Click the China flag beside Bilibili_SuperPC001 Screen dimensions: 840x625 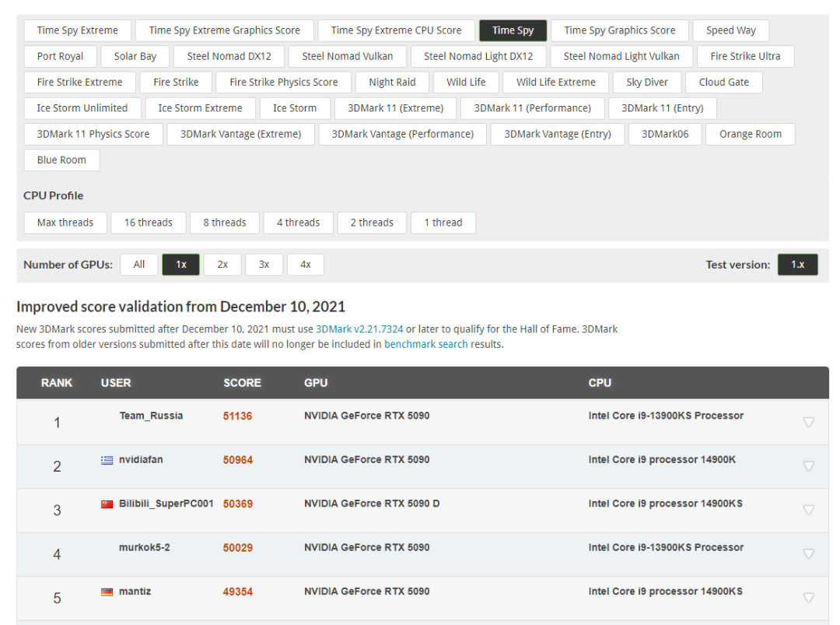click(107, 504)
